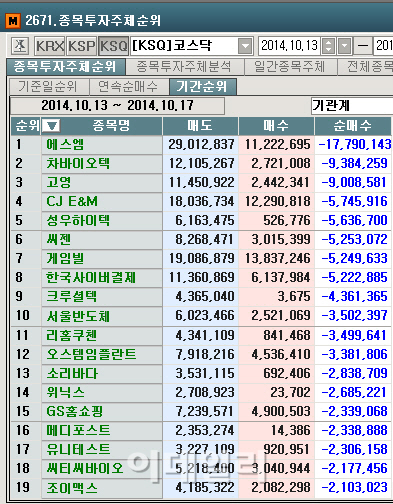Toggle the KSP market button

click(x=82, y=46)
